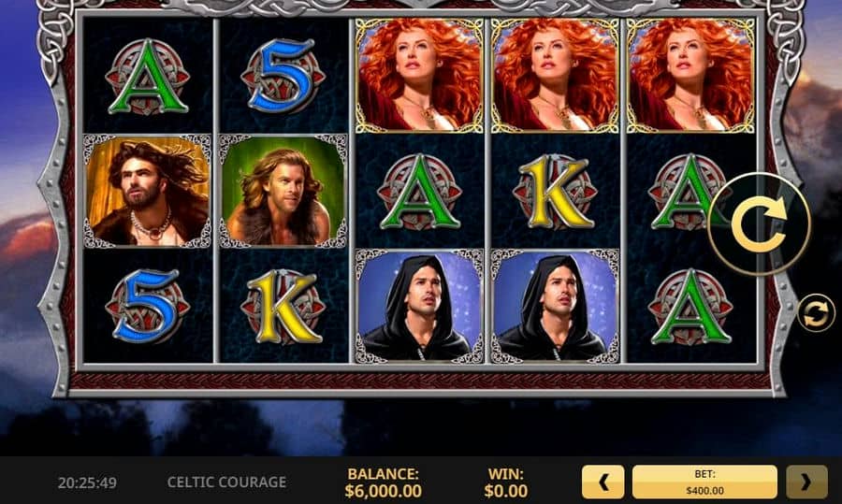Open the BET $400.00 selector
842x504 pixels.
click(704, 482)
